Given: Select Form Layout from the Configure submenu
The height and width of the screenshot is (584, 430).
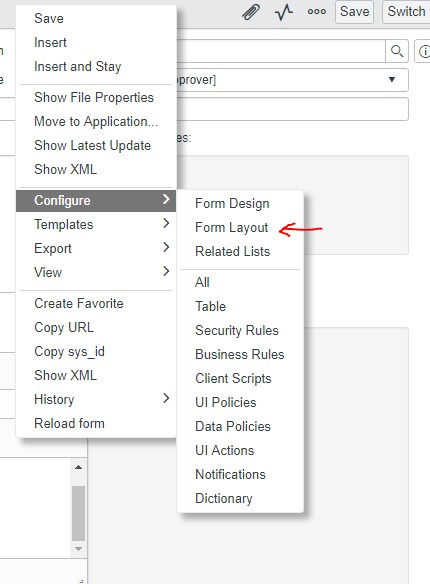Looking at the screenshot, I should (232, 227).
